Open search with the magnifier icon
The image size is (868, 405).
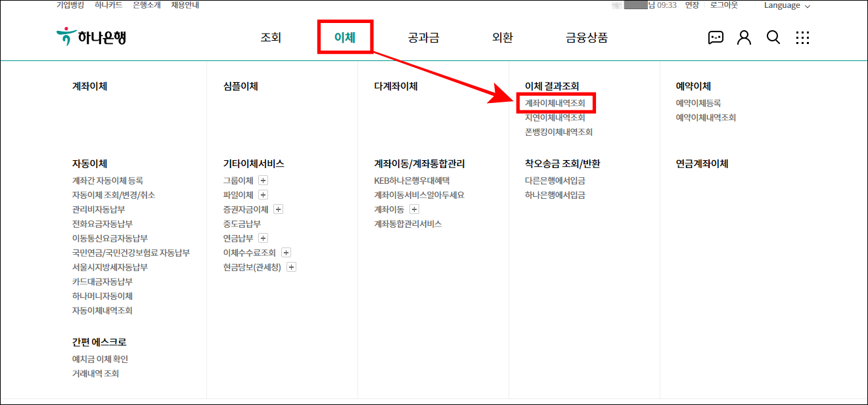point(773,37)
